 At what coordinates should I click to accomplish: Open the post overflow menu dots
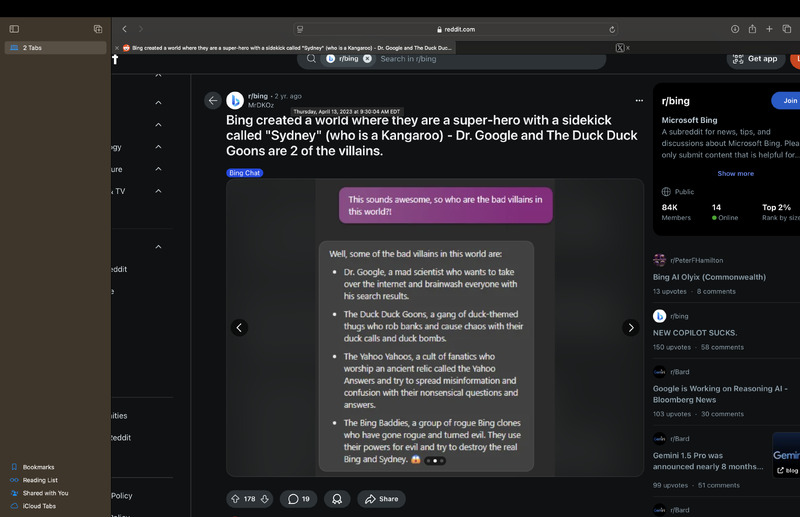[x=639, y=101]
